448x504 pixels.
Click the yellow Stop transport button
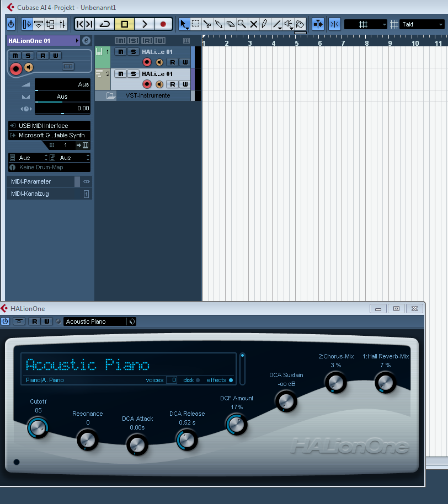coord(125,24)
